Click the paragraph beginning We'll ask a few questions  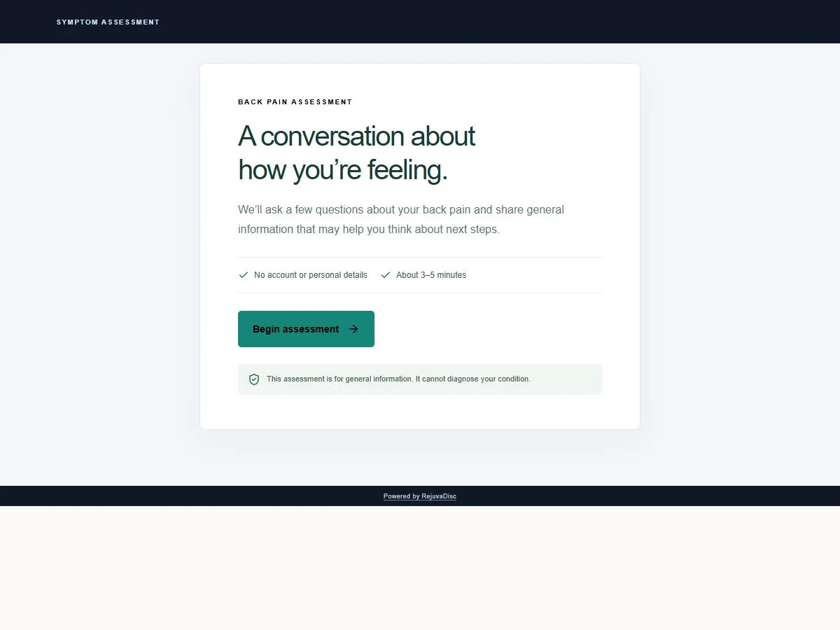pyautogui.click(x=401, y=219)
